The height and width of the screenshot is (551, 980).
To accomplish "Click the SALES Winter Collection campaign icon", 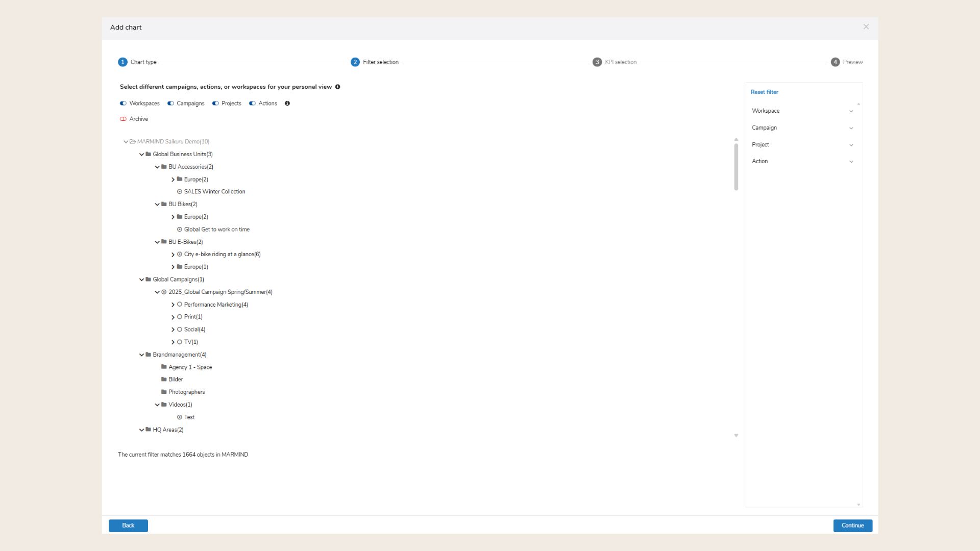I will coord(180,192).
